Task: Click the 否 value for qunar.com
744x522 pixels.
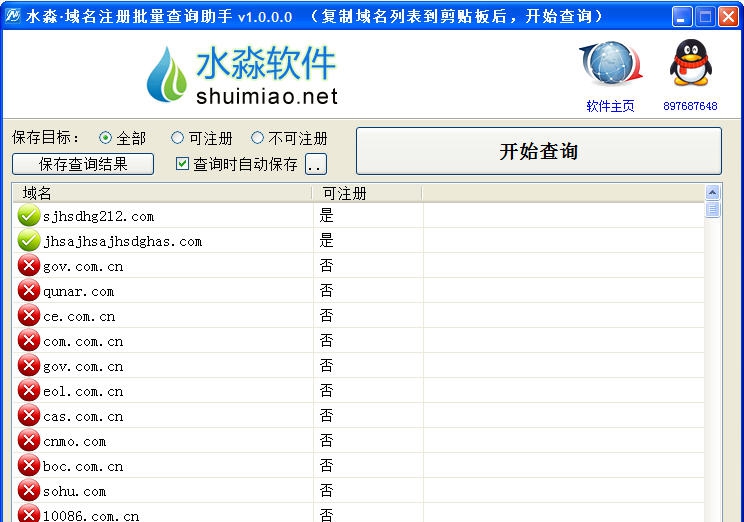Action: click(x=326, y=290)
